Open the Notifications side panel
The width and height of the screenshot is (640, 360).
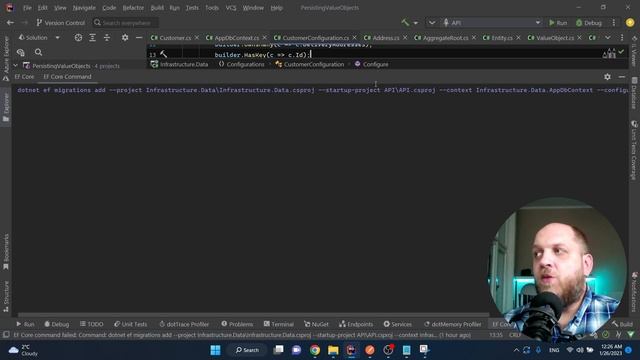pos(634,292)
